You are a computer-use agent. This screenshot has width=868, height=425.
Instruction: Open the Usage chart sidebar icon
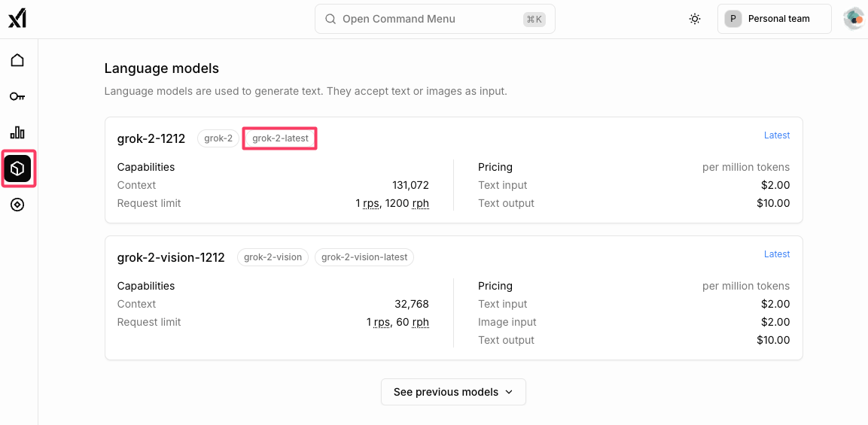[17, 132]
